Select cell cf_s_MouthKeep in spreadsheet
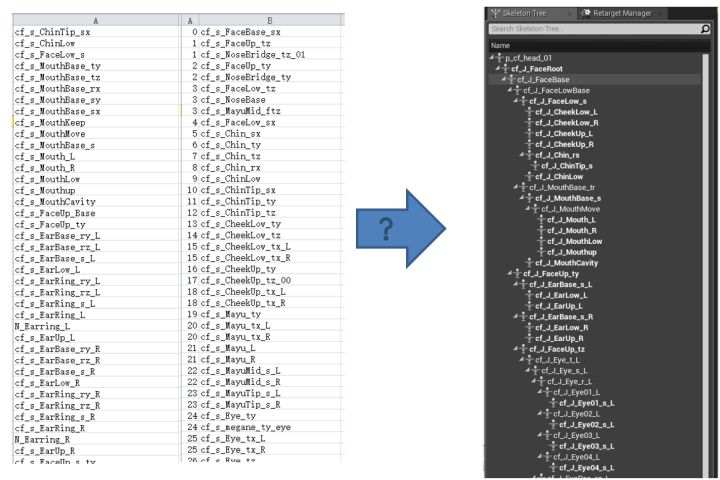This screenshot has height=480, width=720. tap(96, 123)
